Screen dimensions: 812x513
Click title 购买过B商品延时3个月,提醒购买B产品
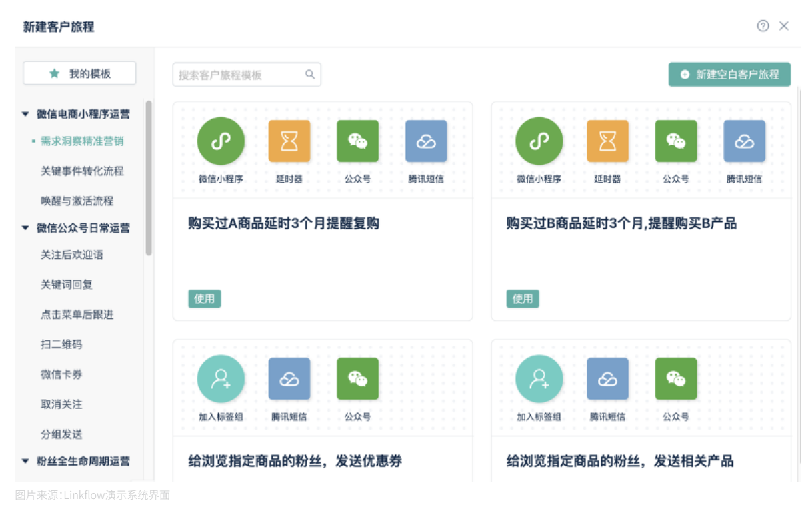point(621,223)
